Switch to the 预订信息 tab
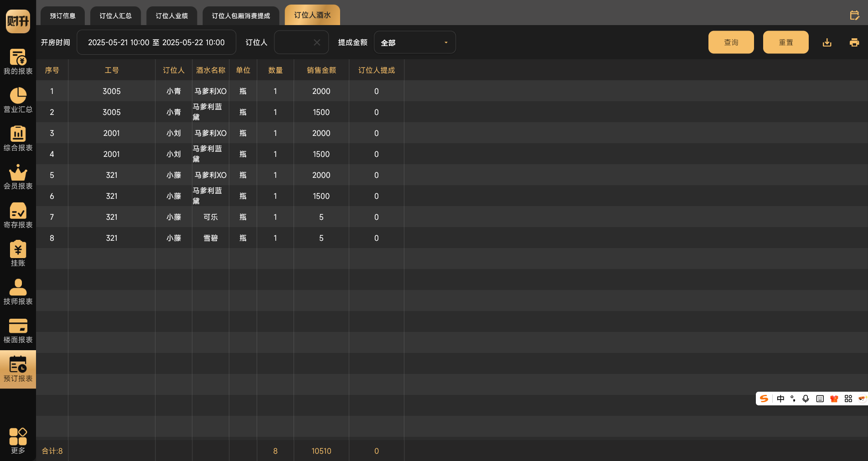The width and height of the screenshot is (868, 461). click(63, 16)
